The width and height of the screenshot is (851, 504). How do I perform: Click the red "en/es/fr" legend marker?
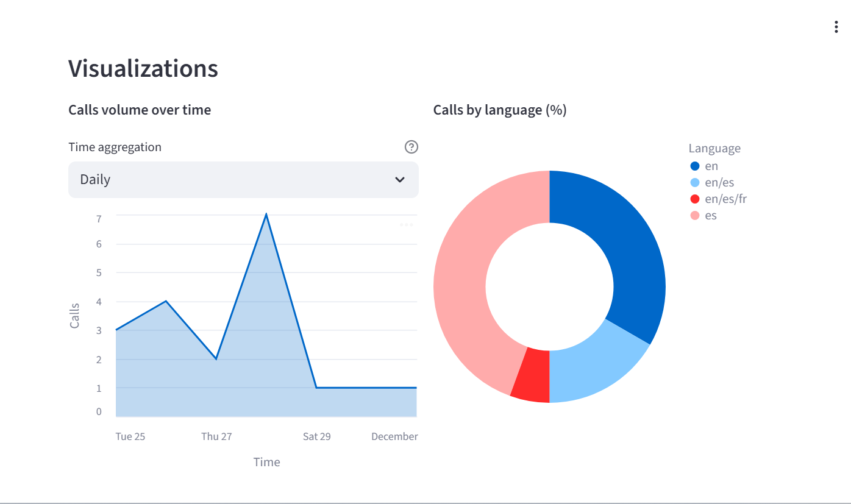(x=695, y=198)
